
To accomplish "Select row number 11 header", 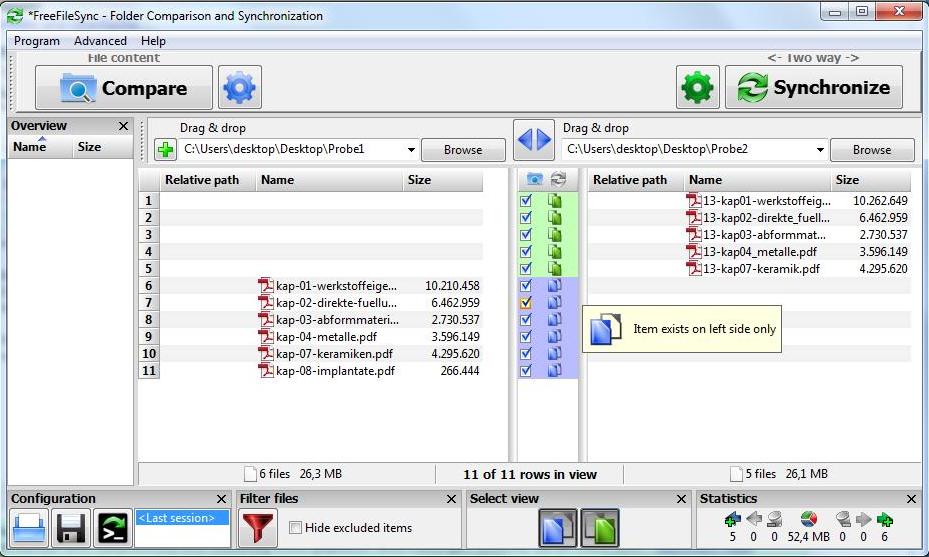I will (149, 371).
